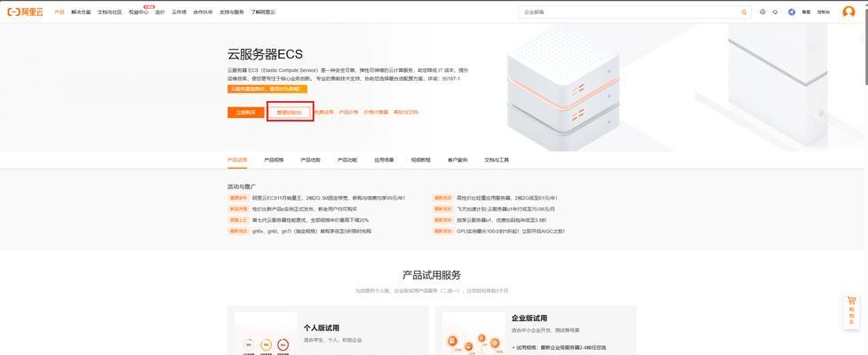Open the GPU实例 AIGC promo link

click(x=510, y=231)
